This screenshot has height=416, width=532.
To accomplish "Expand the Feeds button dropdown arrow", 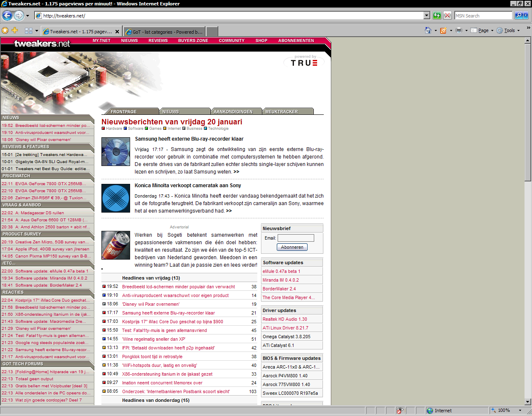I will (x=451, y=30).
